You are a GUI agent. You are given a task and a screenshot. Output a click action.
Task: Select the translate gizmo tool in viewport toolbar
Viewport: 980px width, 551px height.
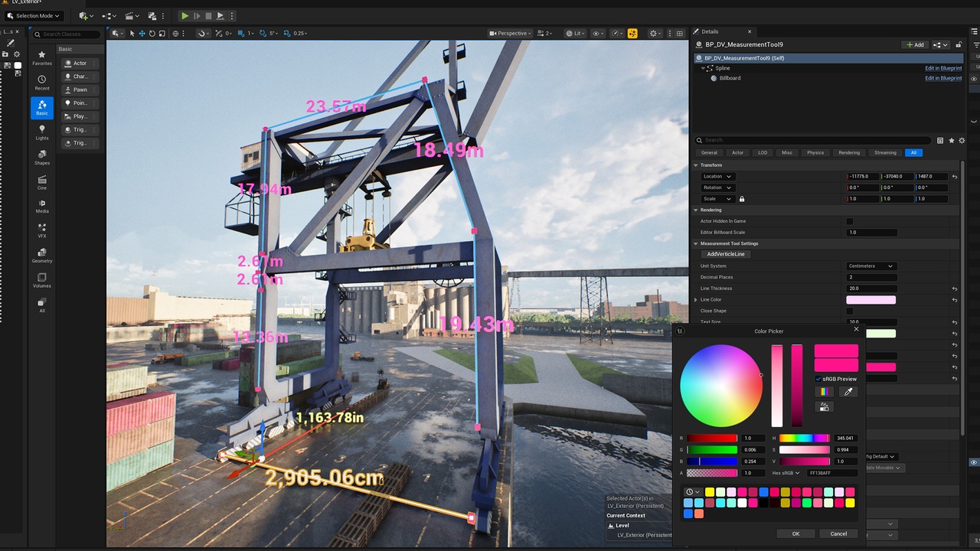point(142,34)
